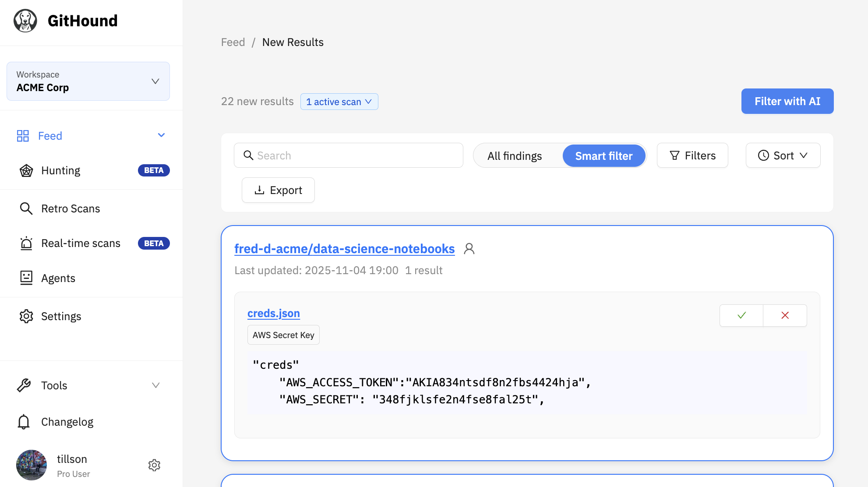Open the ACME Corp workspace dropdown
868x487 pixels.
click(88, 81)
